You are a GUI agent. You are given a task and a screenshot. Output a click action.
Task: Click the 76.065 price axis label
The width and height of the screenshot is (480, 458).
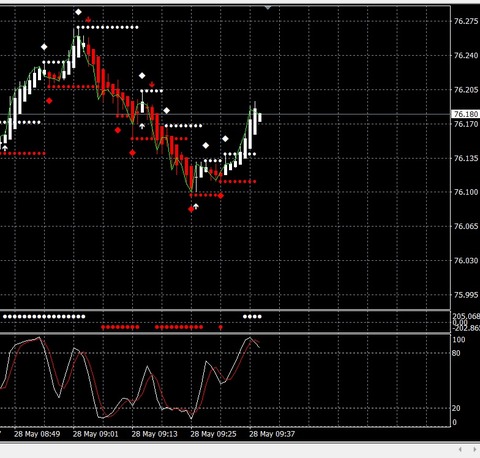pyautogui.click(x=466, y=226)
